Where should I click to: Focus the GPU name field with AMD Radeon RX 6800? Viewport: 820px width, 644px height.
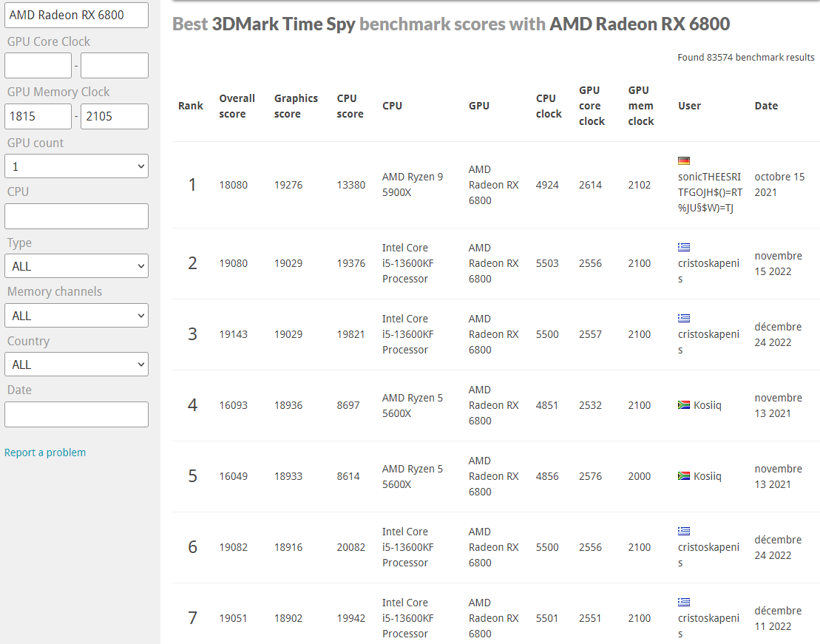76,16
